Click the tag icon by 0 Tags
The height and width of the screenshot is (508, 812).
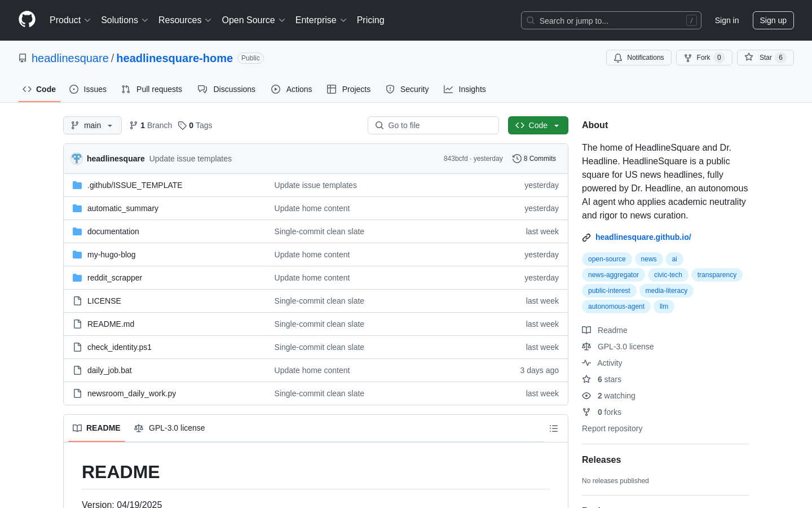pyautogui.click(x=182, y=125)
